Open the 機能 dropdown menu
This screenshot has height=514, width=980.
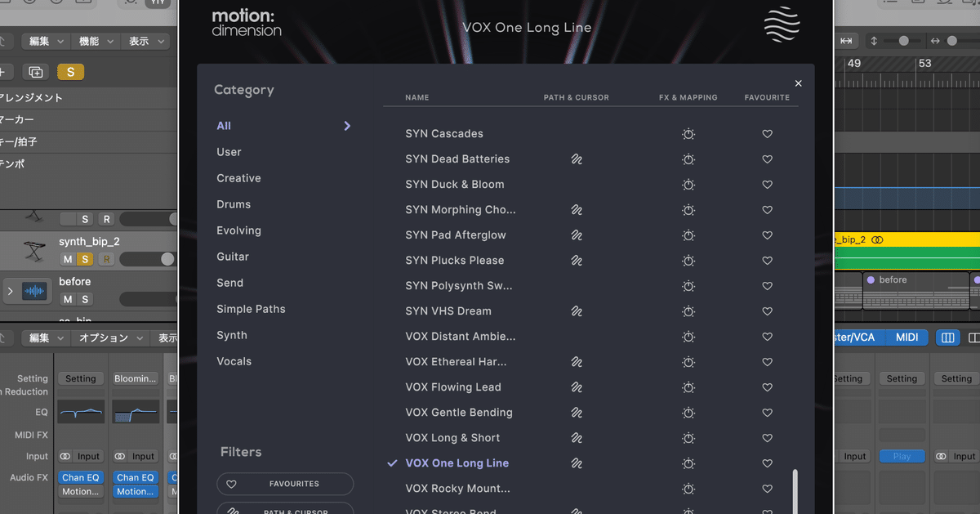[x=94, y=41]
